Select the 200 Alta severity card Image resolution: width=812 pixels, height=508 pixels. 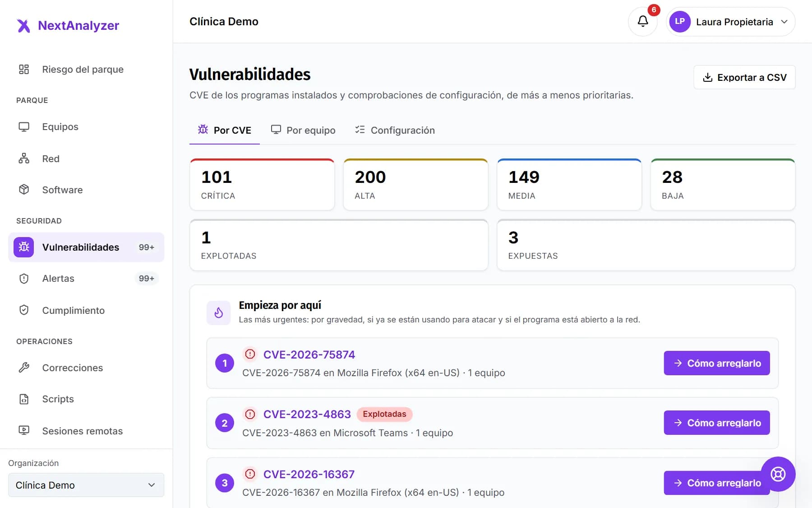415,185
